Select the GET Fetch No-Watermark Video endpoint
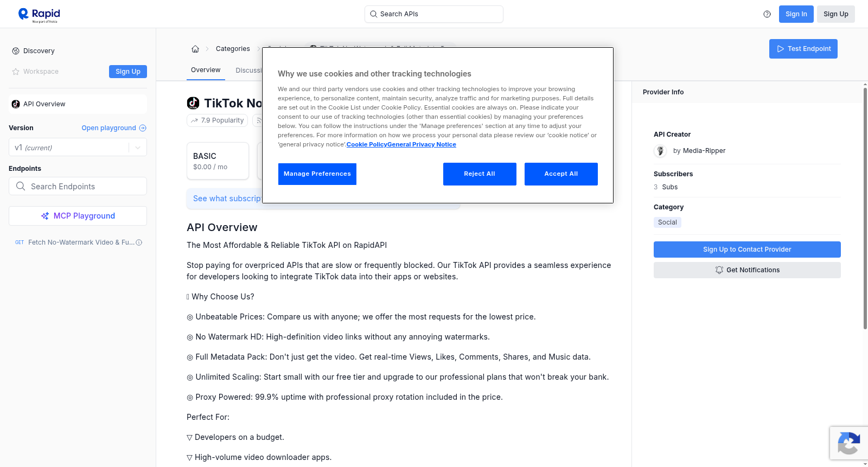Image resolution: width=868 pixels, height=467 pixels. pyautogui.click(x=78, y=242)
